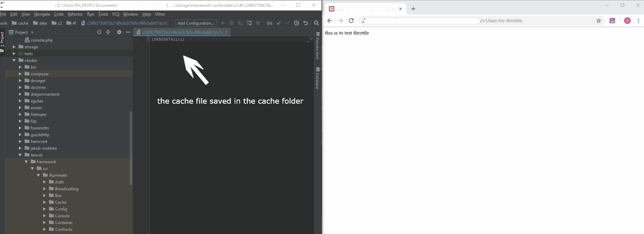This screenshot has height=234, width=644.
Task: Click the Stop square icon
Action: pos(258,23)
